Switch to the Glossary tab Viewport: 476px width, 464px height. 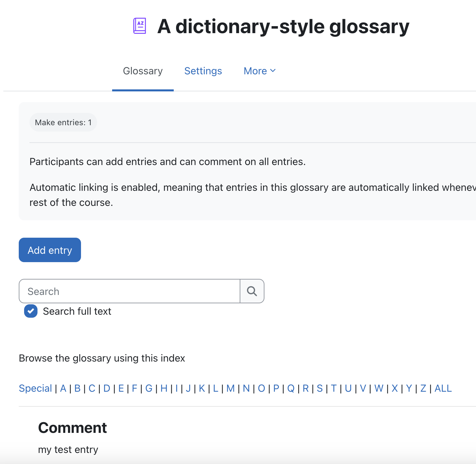[143, 71]
